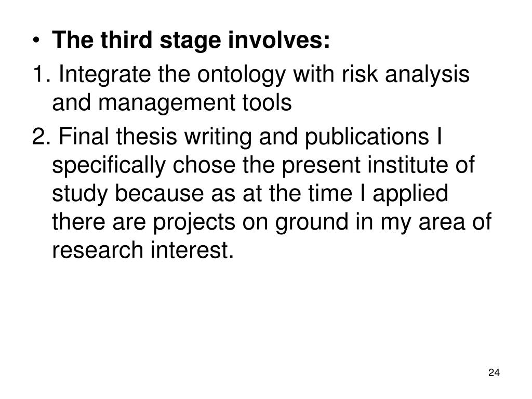Image resolution: width=532 pixels, height=399 pixels.
Task: Click the words 'I applied'
Action: tap(404, 194)
